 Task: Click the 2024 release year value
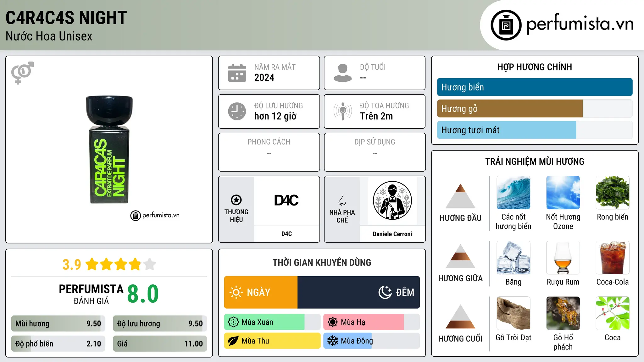pos(264,78)
